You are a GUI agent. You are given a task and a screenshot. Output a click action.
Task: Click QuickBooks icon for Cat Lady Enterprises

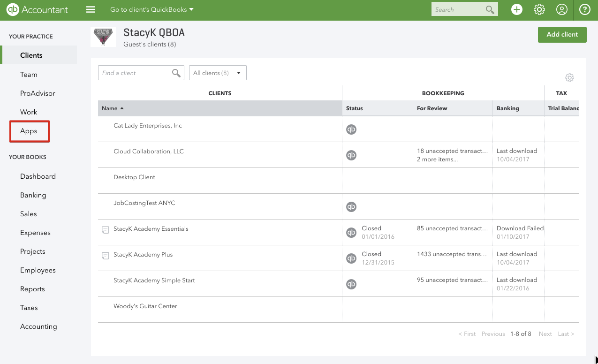[351, 129]
